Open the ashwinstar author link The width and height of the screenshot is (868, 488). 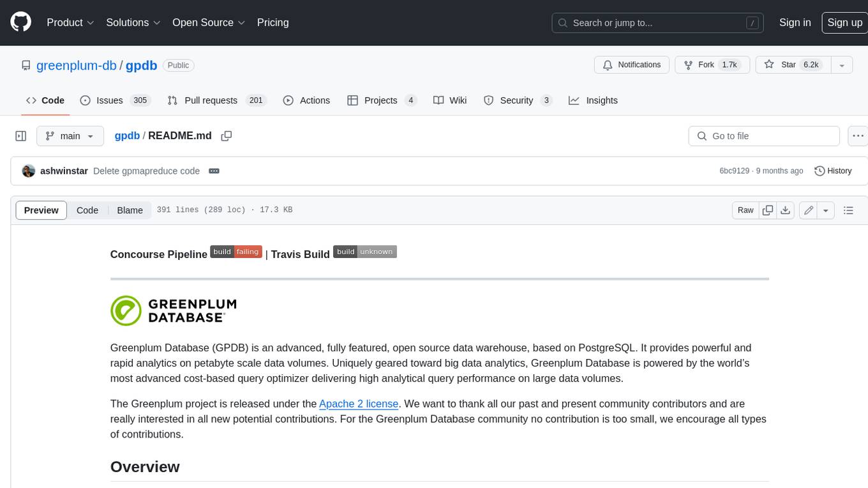click(64, 171)
